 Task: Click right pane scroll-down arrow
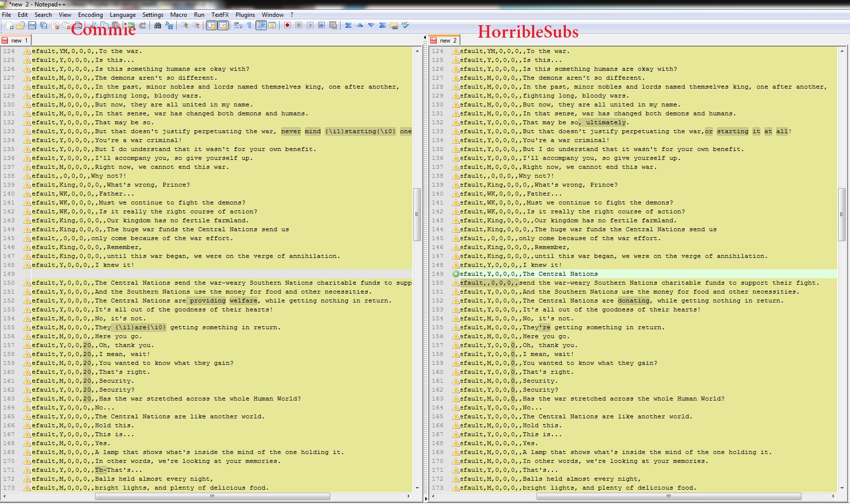coord(842,488)
